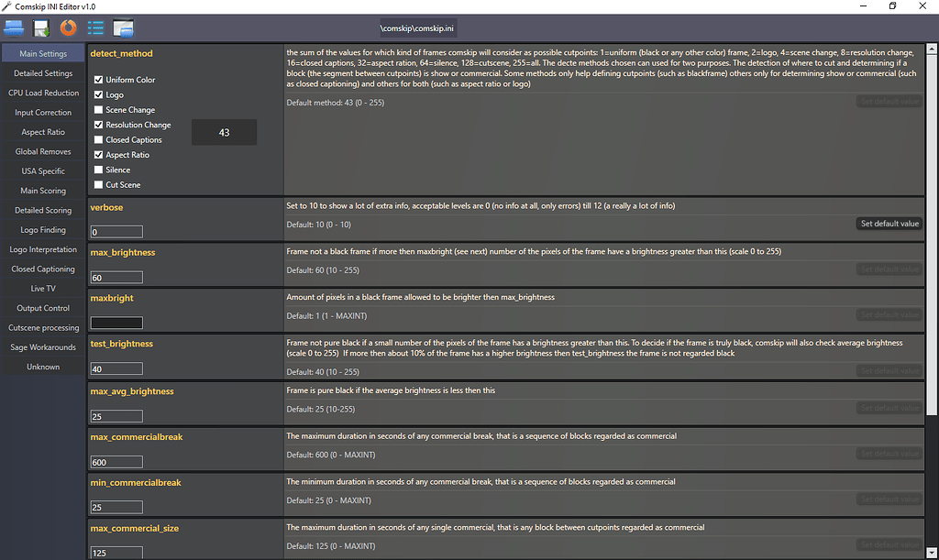Screen dimensions: 939x560
Task: Click the blue list view icon
Action: click(x=95, y=27)
